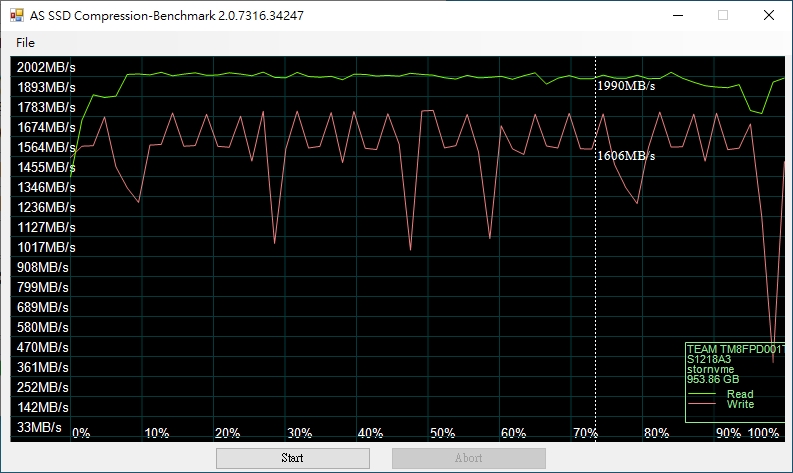Click the Read legend label

point(740,394)
